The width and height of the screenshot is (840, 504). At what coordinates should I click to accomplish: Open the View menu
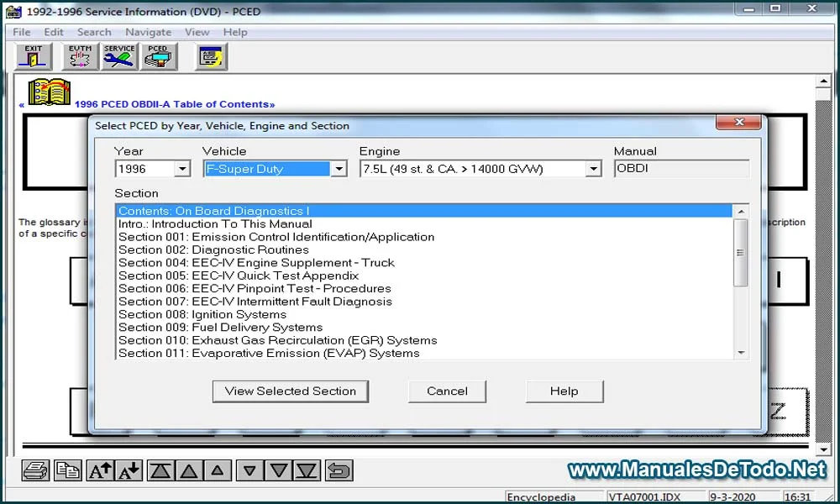pyautogui.click(x=197, y=32)
